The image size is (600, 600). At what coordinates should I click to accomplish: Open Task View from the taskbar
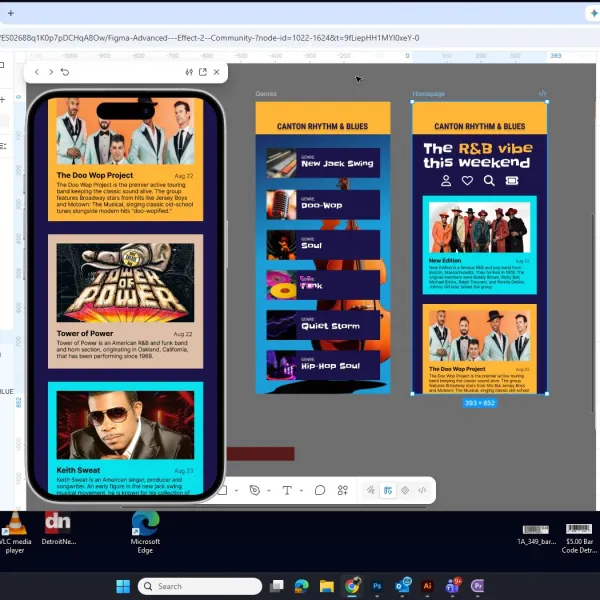point(277,586)
